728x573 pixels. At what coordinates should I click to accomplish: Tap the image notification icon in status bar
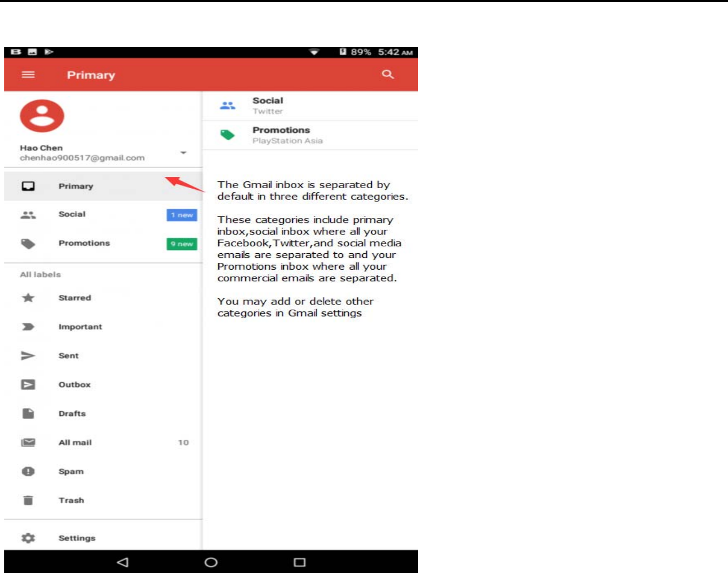tap(33, 52)
